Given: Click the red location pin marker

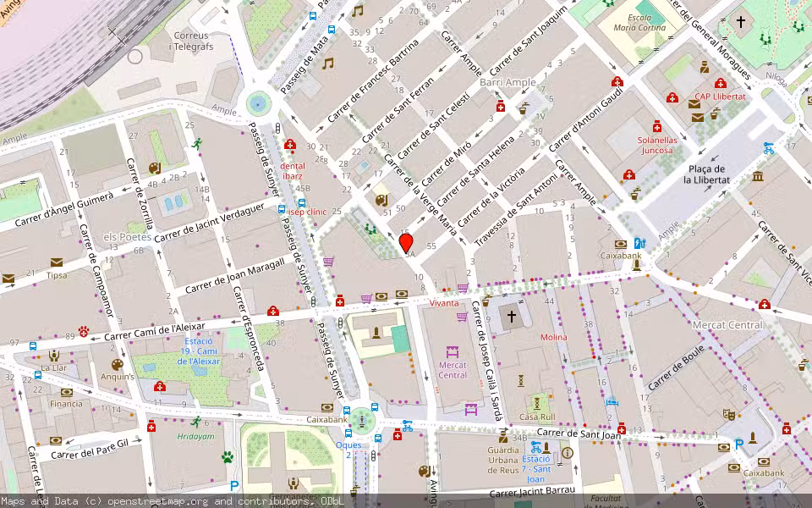Looking at the screenshot, I should click(407, 243).
